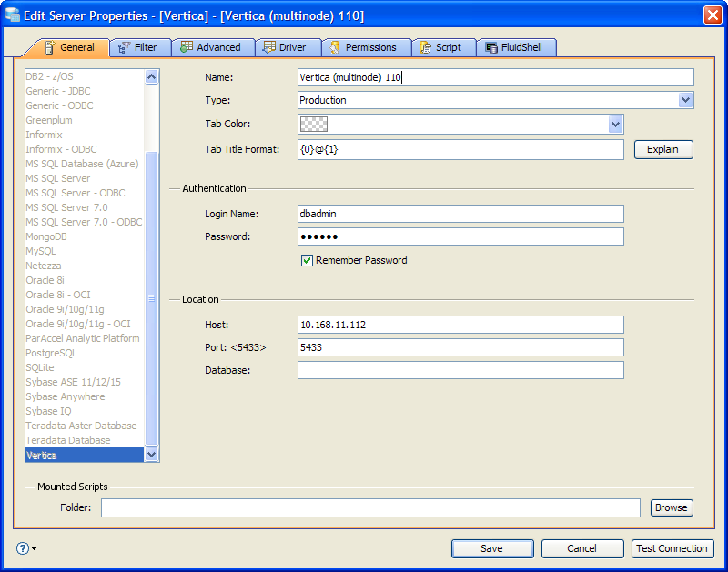Select DB2 - z/OS in the list
The height and width of the screenshot is (572, 728).
coord(85,76)
